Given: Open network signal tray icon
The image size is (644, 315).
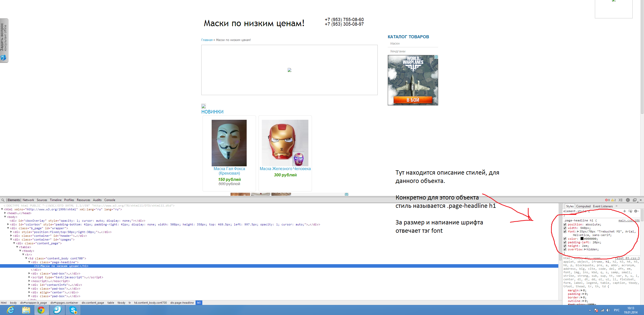Looking at the screenshot, I should pos(602,310).
